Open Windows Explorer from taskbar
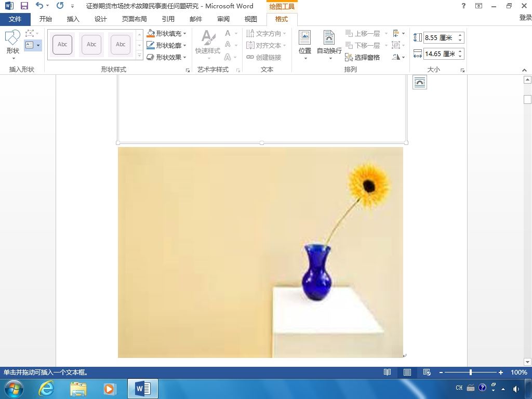 coord(78,389)
